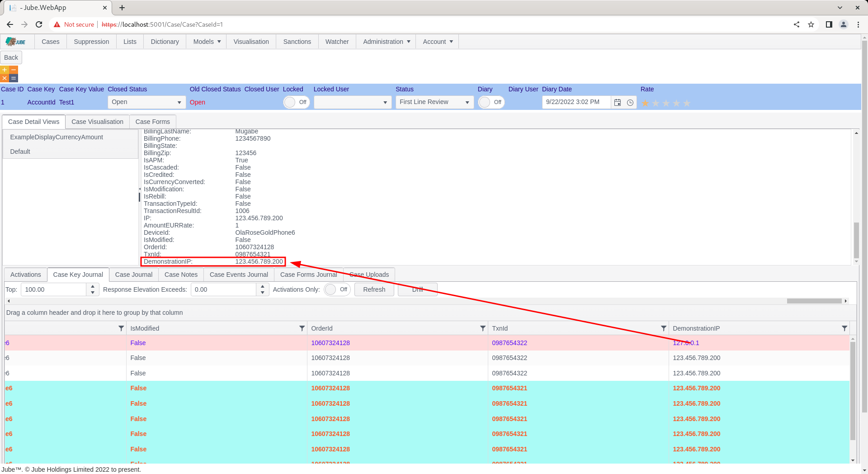Expand the Account menu
Screen dimensions: 868x474
click(437, 42)
